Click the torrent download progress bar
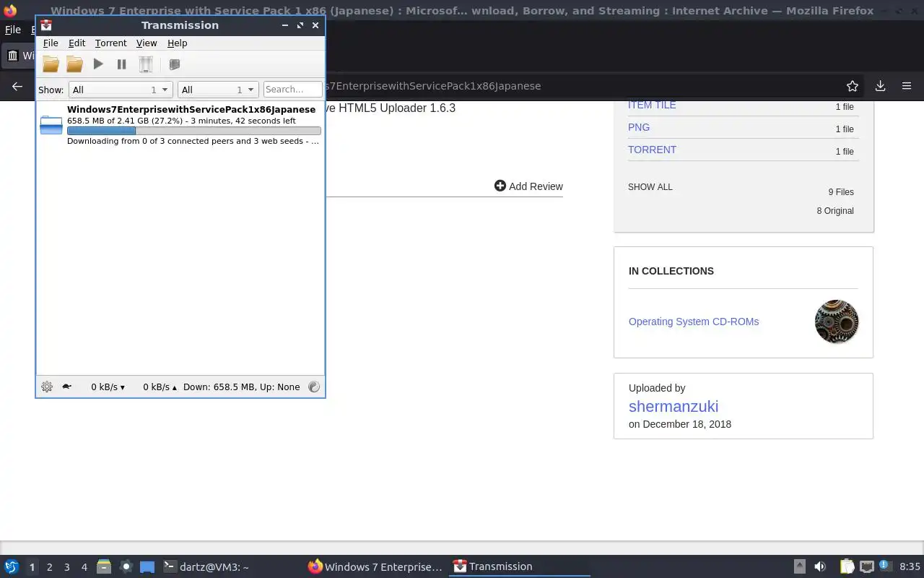This screenshot has height=578, width=924. [x=193, y=131]
